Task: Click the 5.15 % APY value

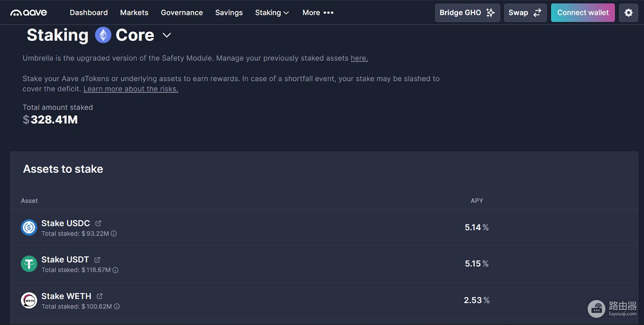Action: click(x=477, y=264)
